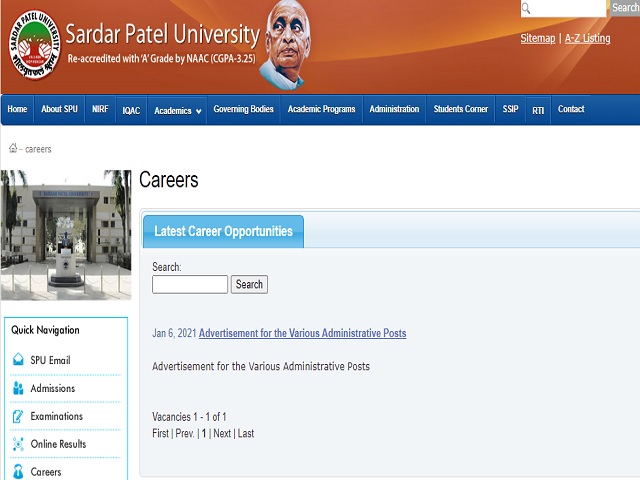Image resolution: width=640 pixels, height=480 pixels.
Task: Click the Sitemap link
Action: point(538,38)
